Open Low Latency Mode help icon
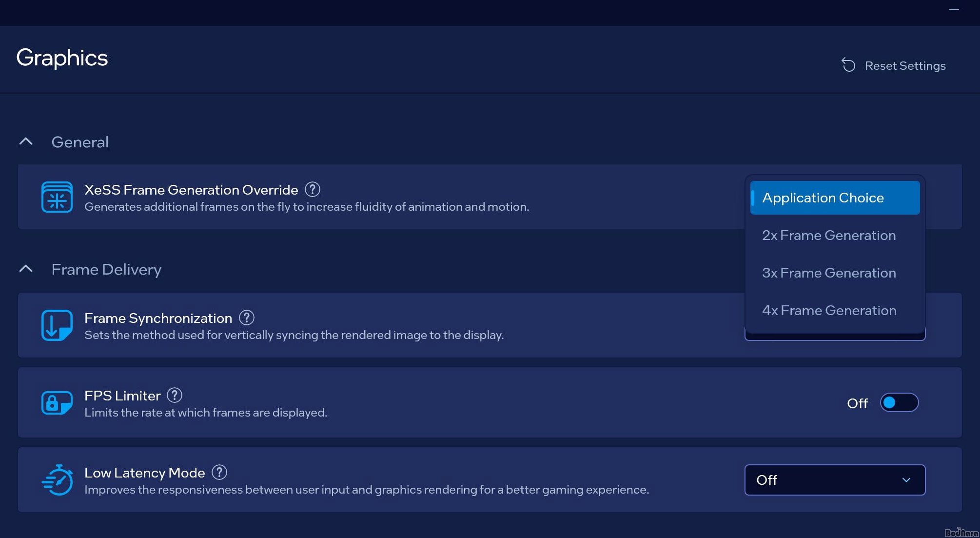980x538 pixels. pyautogui.click(x=219, y=472)
